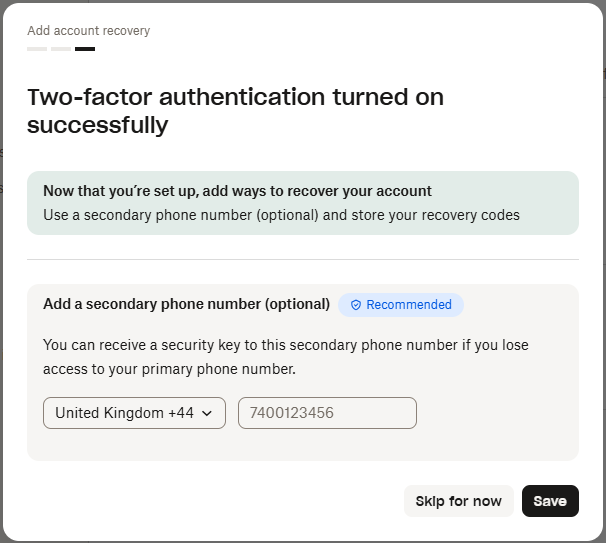Click the Add a secondary phone number label
Screen dimensions: 606x543
tap(186, 304)
